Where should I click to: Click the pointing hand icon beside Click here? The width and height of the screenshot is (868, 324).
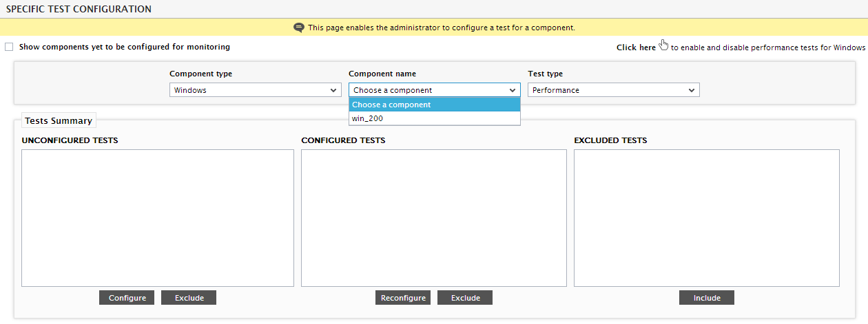tap(664, 45)
